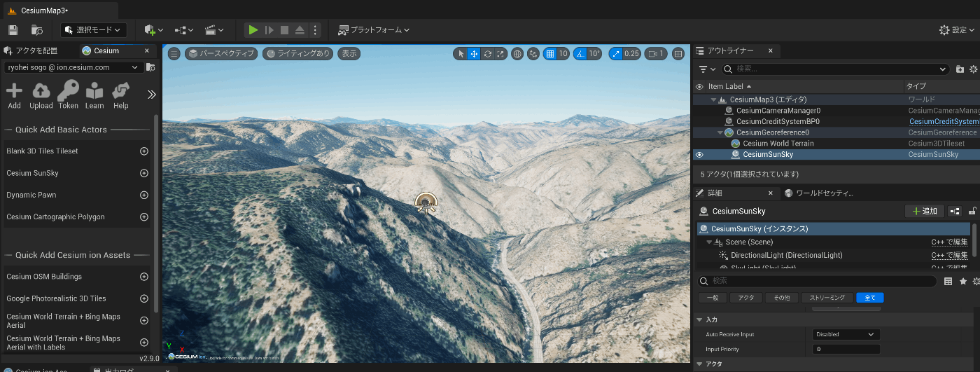Open the quick add content dropdown (cube with plus)
This screenshot has width=980, height=372.
pyautogui.click(x=153, y=30)
